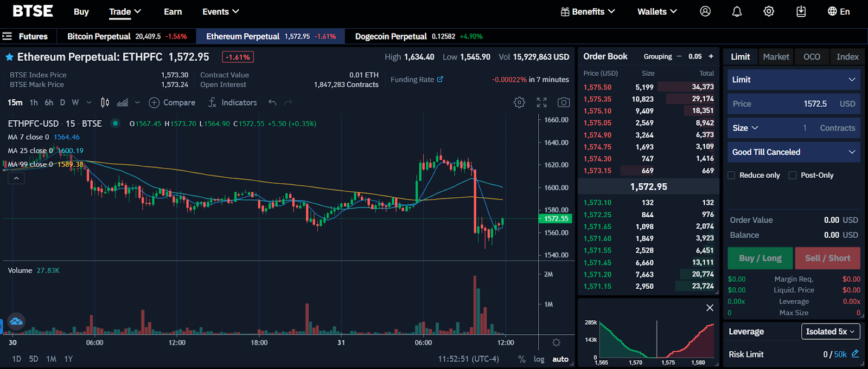Redo the chart action
The height and width of the screenshot is (369, 868).
tap(288, 102)
